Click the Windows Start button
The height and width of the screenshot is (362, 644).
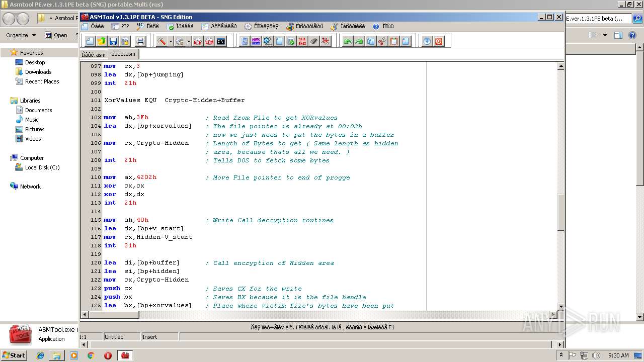click(x=14, y=355)
